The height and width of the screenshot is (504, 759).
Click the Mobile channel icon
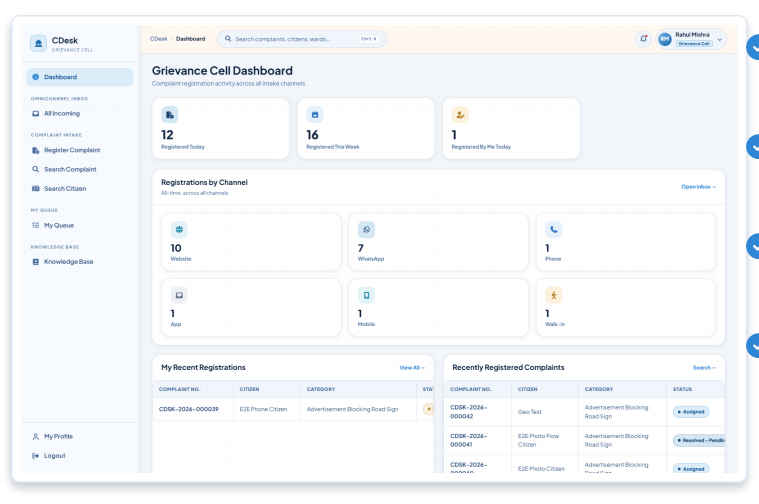click(366, 295)
